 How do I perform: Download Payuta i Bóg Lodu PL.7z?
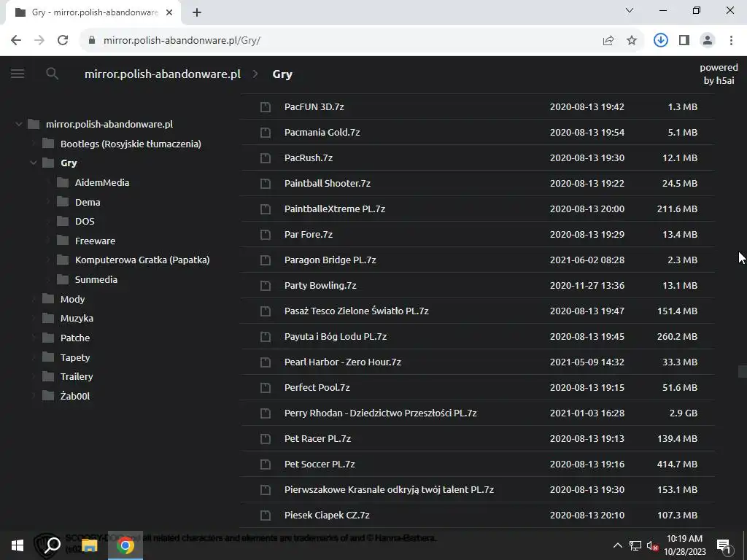tap(336, 337)
